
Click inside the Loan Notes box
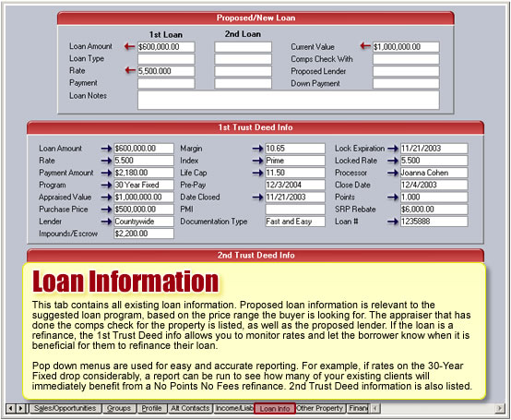pyautogui.click(x=289, y=100)
